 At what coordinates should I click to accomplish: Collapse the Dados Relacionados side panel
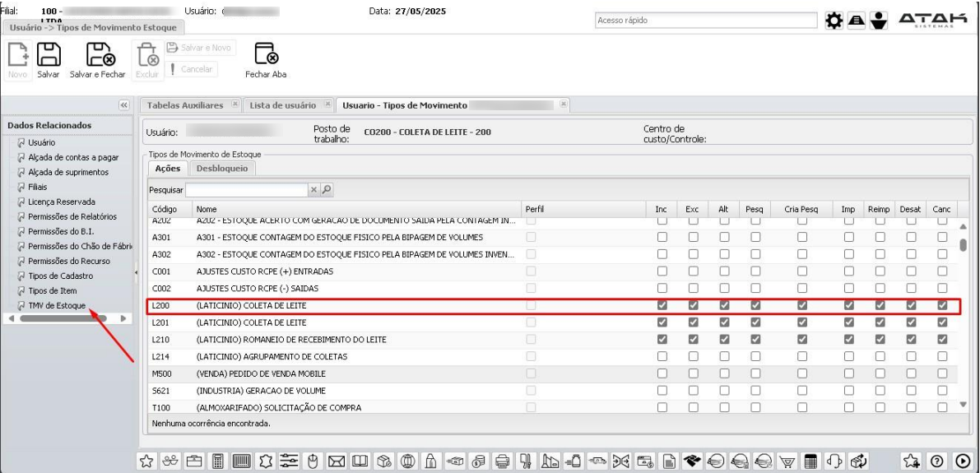coord(123,105)
